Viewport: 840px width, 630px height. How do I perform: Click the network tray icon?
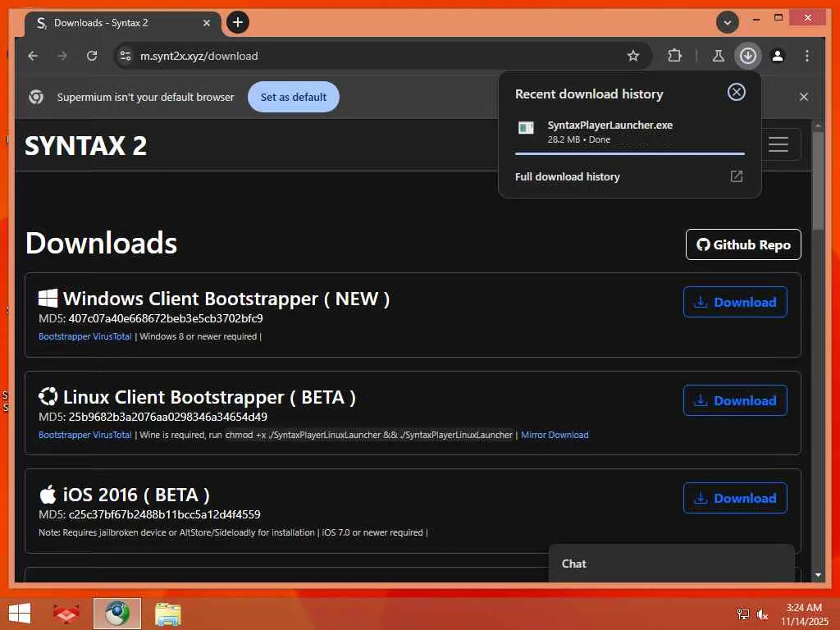tap(742, 614)
